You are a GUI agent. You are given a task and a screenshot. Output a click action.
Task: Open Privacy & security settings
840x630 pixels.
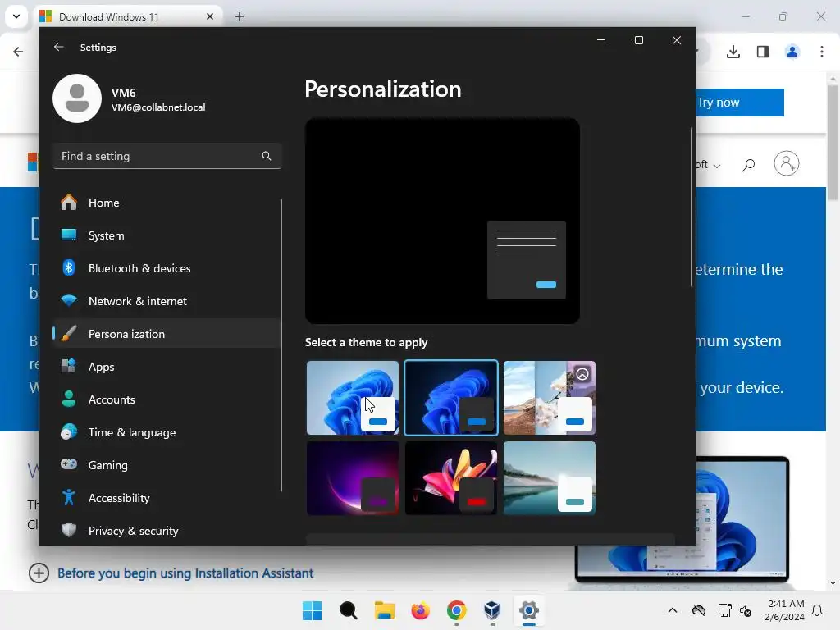click(x=166, y=531)
